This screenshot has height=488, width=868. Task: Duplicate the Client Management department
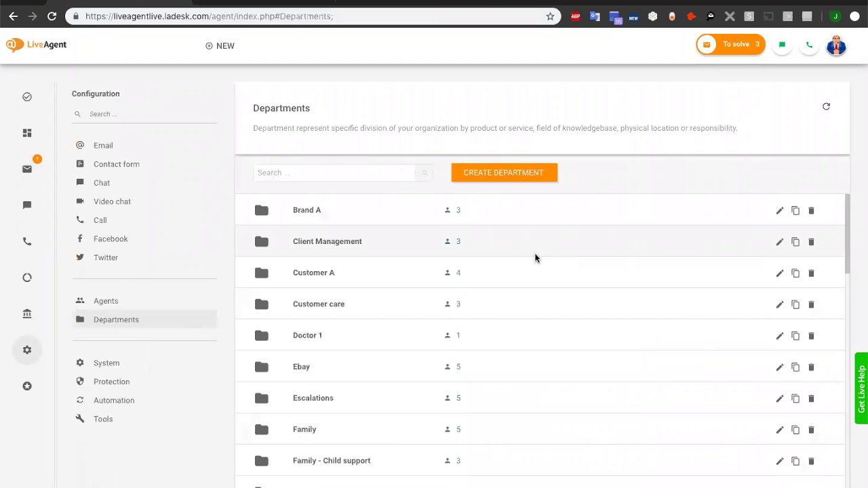(x=795, y=242)
